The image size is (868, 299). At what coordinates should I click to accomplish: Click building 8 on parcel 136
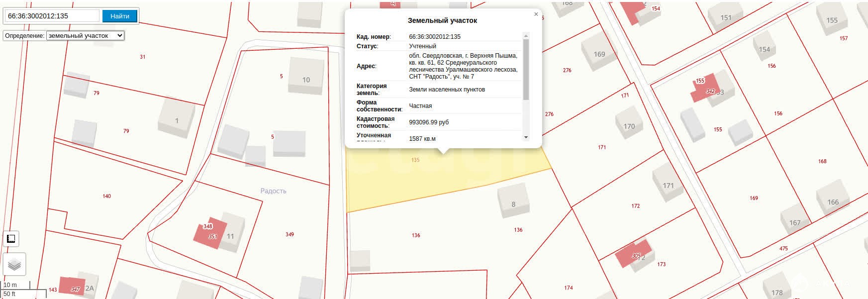point(513,200)
